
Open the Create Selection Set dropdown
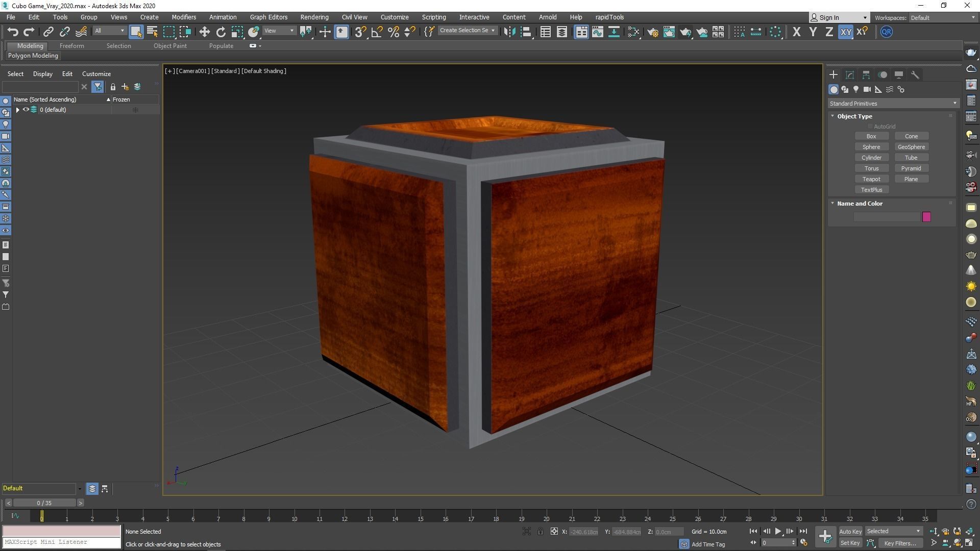coord(467,31)
